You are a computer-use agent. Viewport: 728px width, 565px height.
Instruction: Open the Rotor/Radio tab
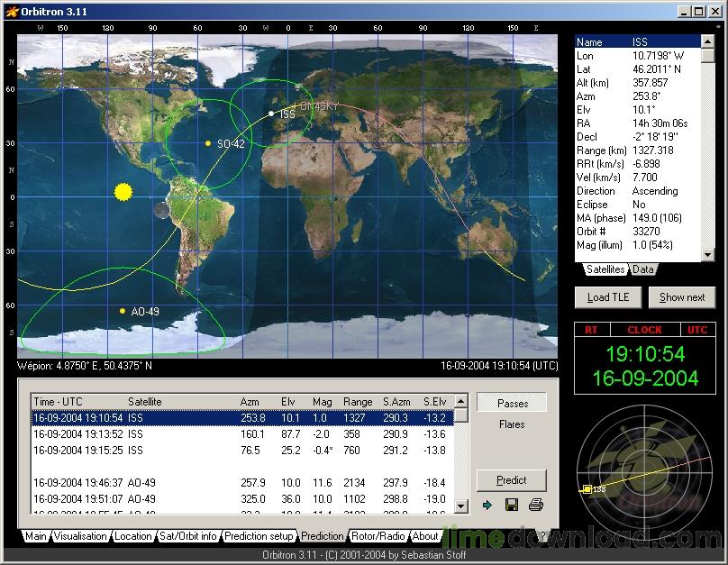click(x=378, y=535)
